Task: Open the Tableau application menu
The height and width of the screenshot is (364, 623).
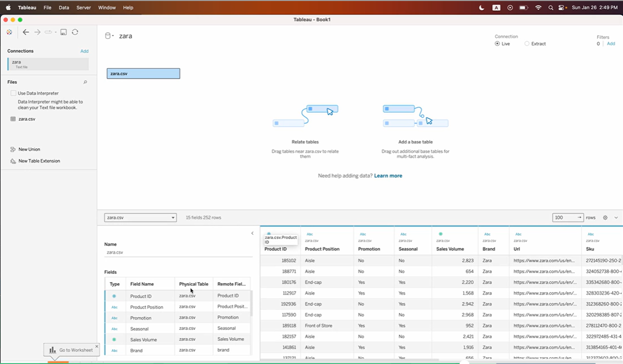Action: click(27, 8)
